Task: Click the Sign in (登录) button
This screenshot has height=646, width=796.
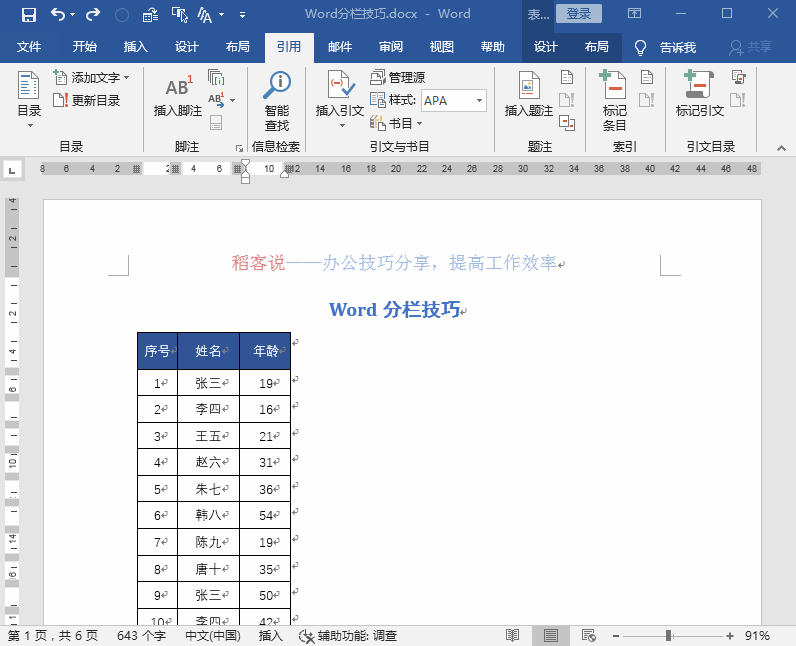Action: 579,14
